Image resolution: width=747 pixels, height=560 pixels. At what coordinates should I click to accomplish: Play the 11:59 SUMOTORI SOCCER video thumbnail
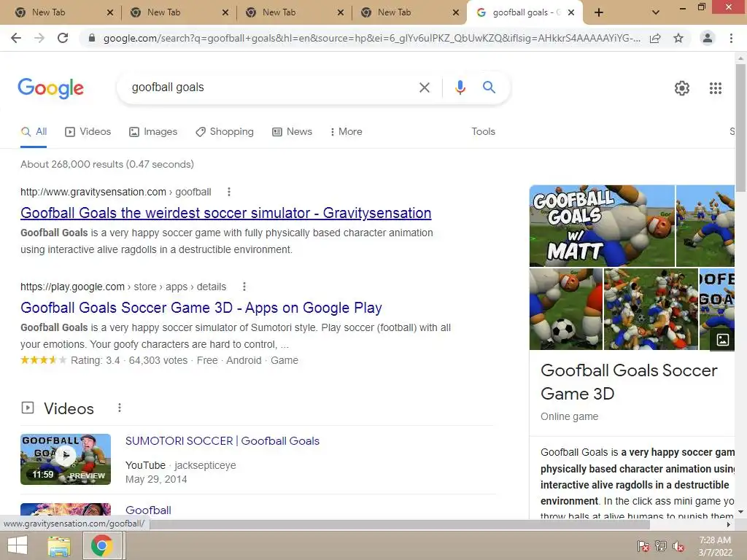click(66, 459)
